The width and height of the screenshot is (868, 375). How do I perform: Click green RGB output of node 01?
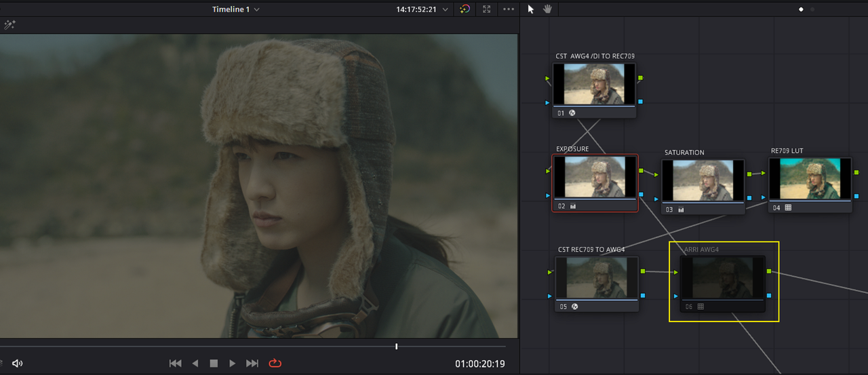pyautogui.click(x=640, y=78)
